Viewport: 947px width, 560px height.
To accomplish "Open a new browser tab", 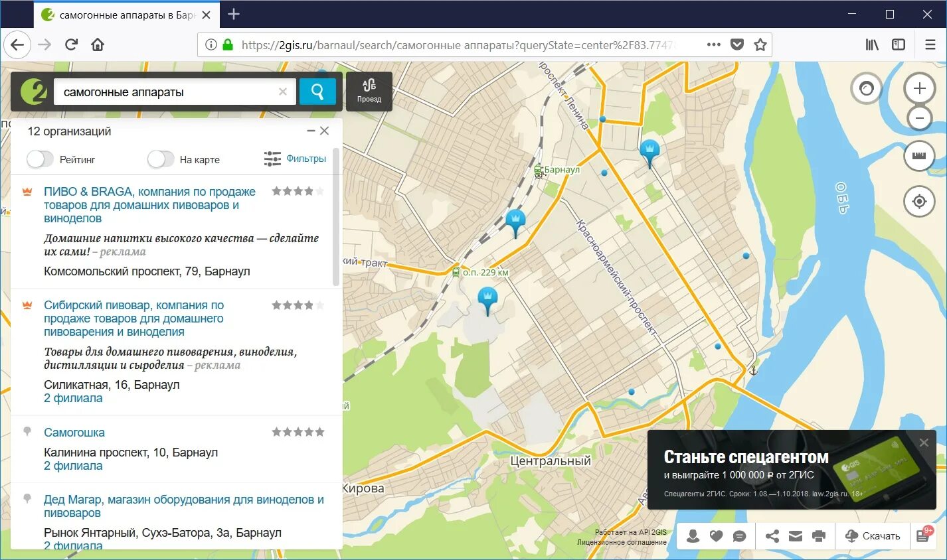I will tap(233, 14).
